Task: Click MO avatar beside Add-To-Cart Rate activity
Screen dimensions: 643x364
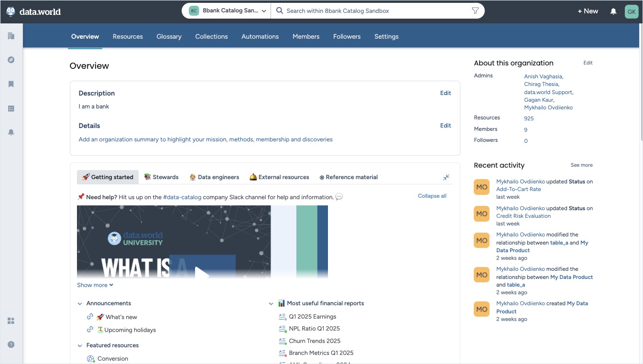Action: (481, 187)
